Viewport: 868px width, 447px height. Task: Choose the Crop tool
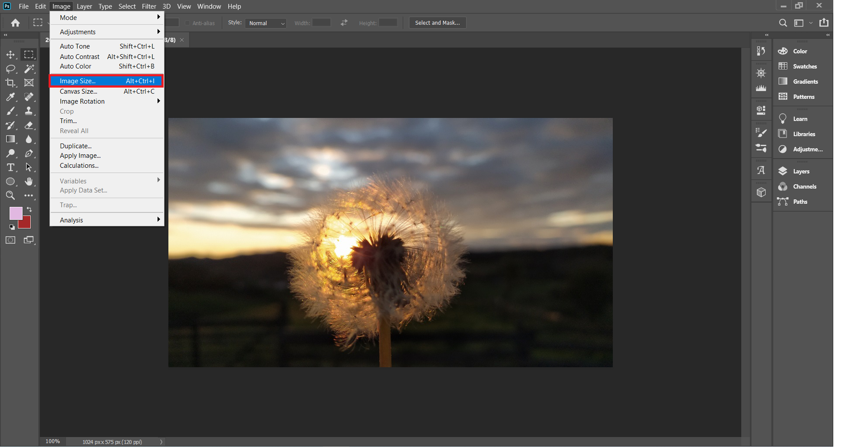point(10,82)
